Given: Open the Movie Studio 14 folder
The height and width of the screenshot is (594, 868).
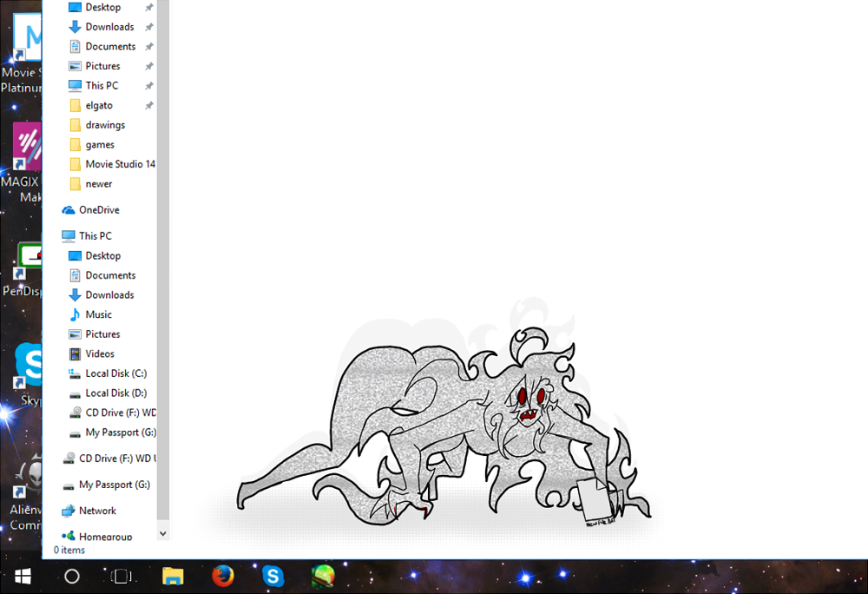Looking at the screenshot, I should pos(120,164).
